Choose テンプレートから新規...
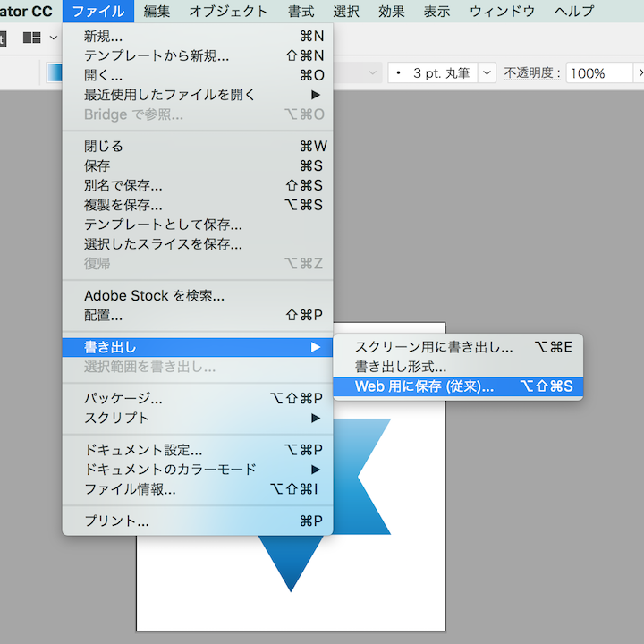This screenshot has width=644, height=644. point(198,55)
